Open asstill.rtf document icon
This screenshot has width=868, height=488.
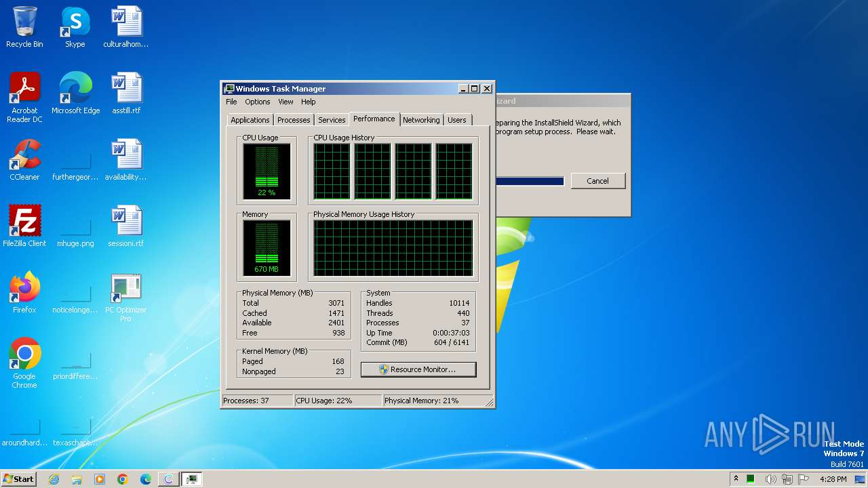(126, 94)
